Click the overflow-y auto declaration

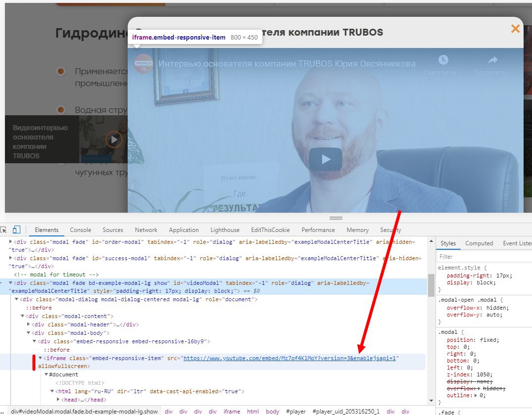tap(474, 315)
